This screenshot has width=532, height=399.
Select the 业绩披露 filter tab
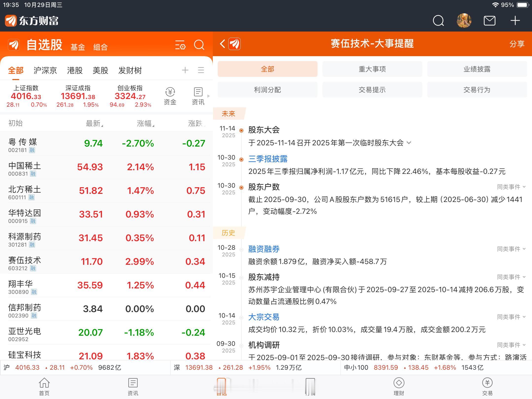[477, 69]
